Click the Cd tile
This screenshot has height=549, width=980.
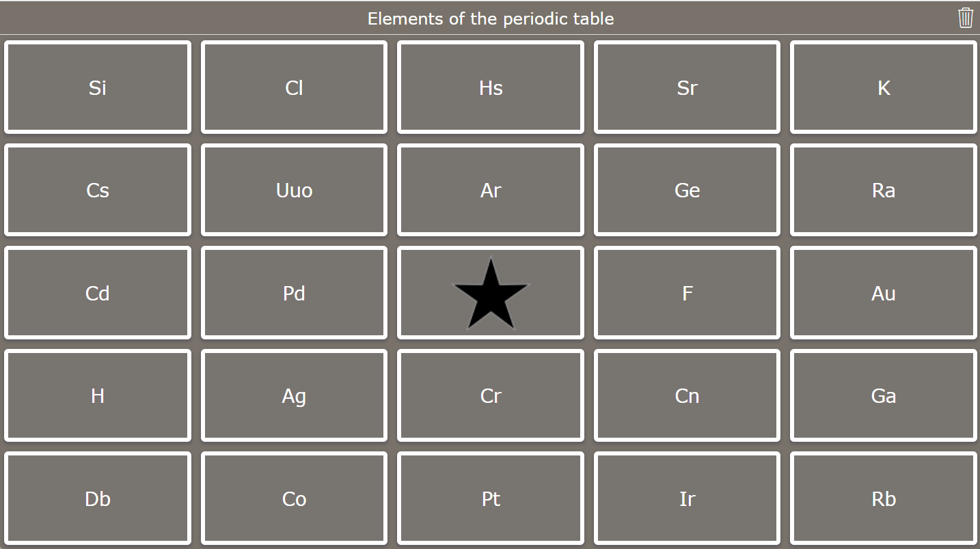97,293
